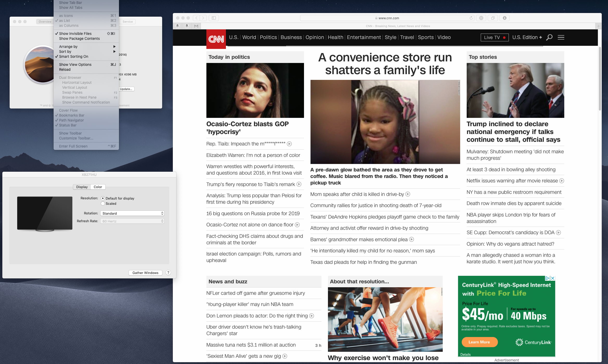Open the first Amazon bookmark favicon
Viewport: 608px width, 364px height.
[x=178, y=26]
